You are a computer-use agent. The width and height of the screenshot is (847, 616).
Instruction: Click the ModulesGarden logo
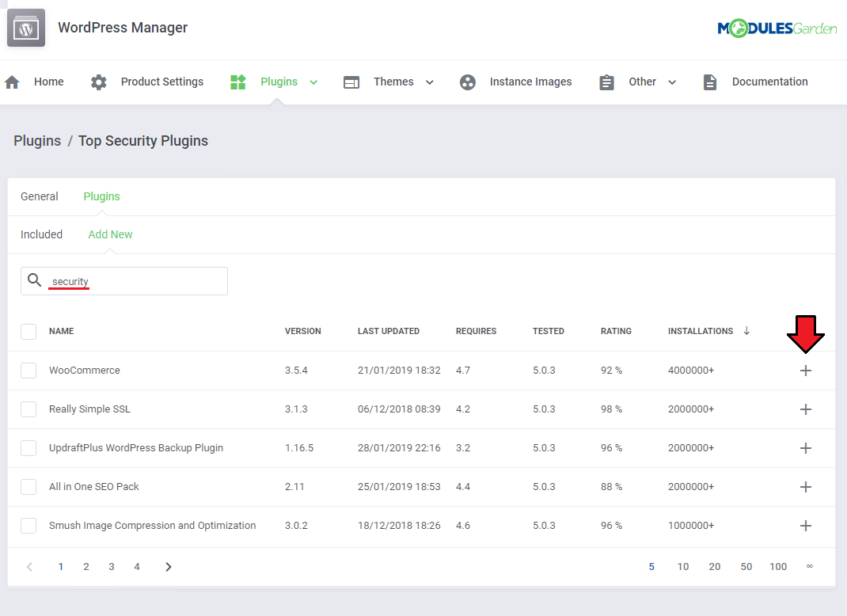777,28
